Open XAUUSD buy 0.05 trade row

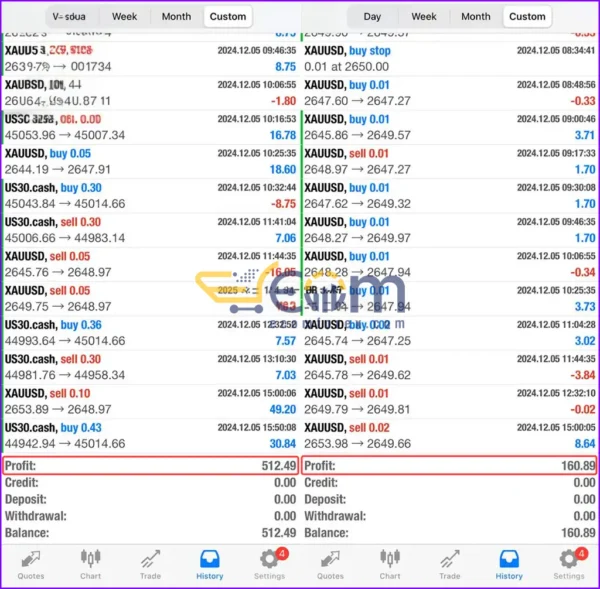[150, 162]
